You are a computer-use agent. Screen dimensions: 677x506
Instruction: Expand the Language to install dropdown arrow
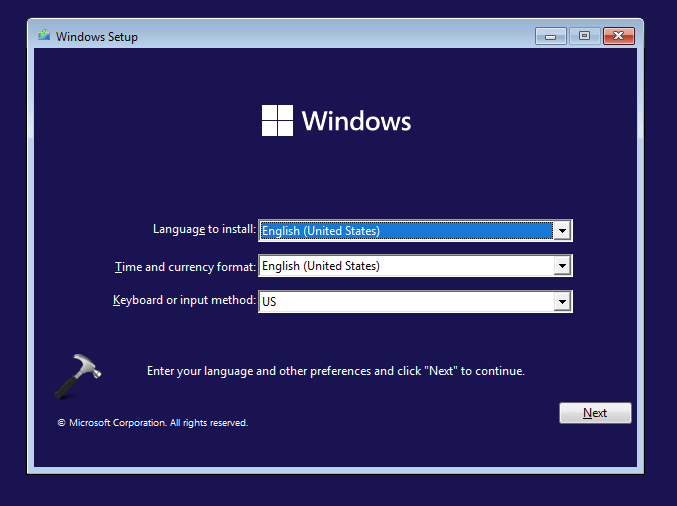tap(562, 231)
